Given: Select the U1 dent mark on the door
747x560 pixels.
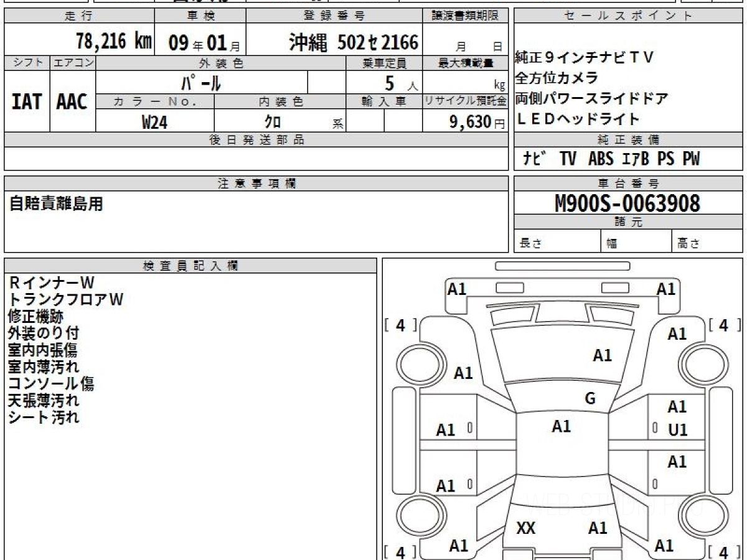Looking at the screenshot, I should pyautogui.click(x=677, y=430).
